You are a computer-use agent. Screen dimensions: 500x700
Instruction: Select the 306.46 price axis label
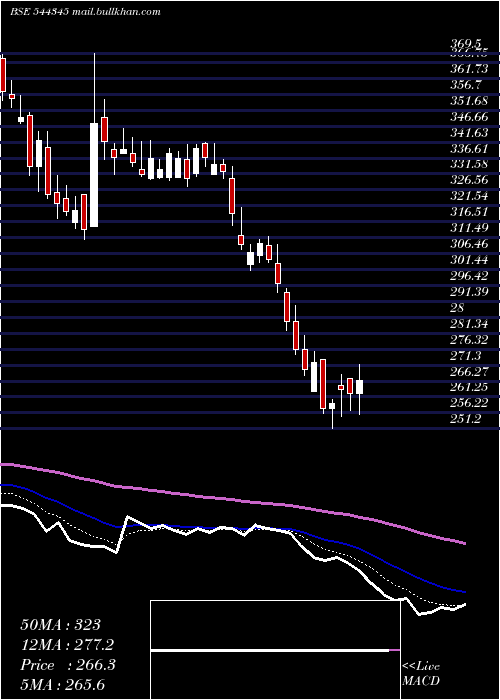click(469, 244)
